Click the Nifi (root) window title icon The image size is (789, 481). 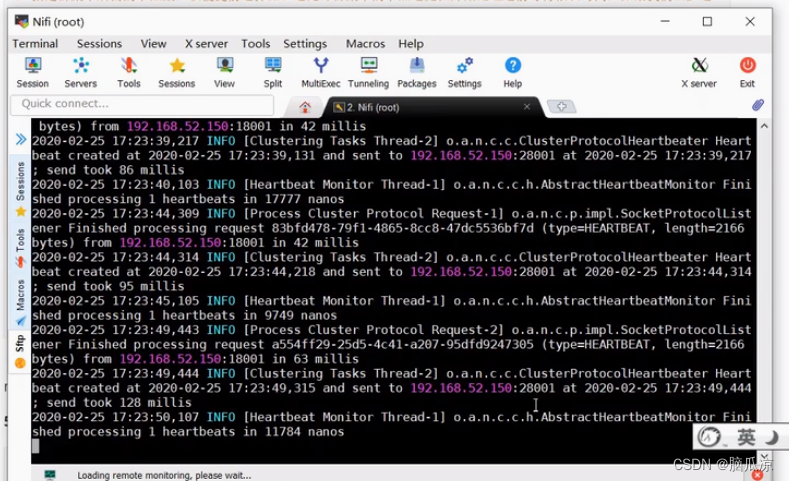tap(22, 21)
